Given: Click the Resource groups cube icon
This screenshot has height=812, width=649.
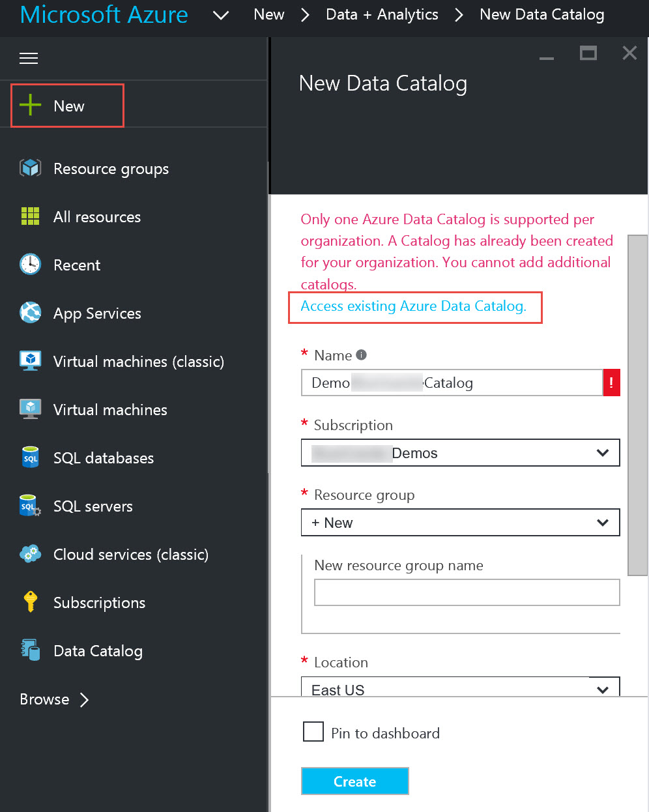Looking at the screenshot, I should point(30,168).
